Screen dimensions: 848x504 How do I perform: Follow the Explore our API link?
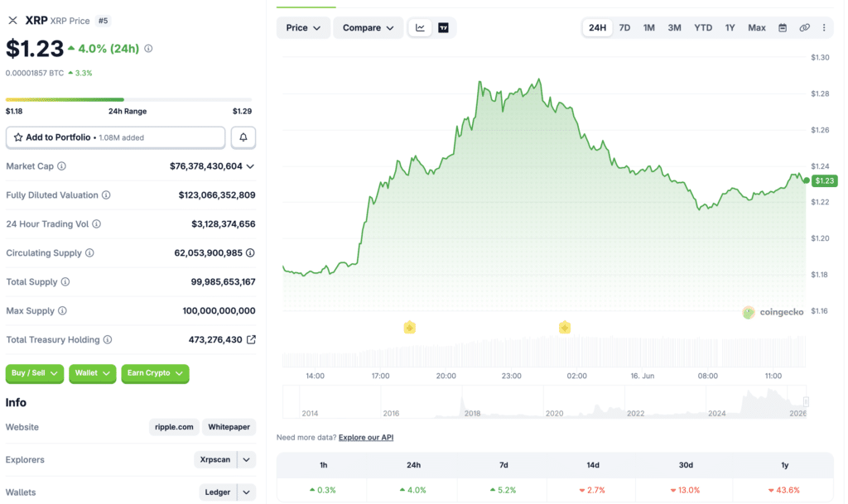tap(366, 438)
